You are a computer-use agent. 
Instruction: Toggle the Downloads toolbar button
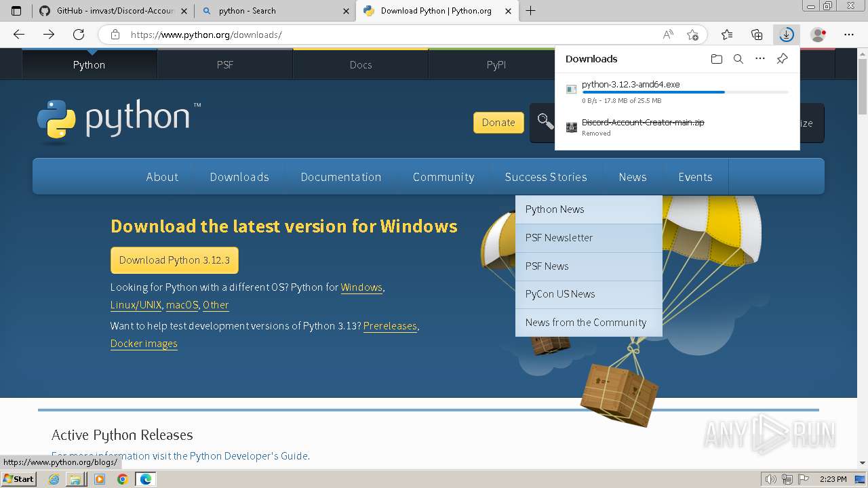point(787,35)
